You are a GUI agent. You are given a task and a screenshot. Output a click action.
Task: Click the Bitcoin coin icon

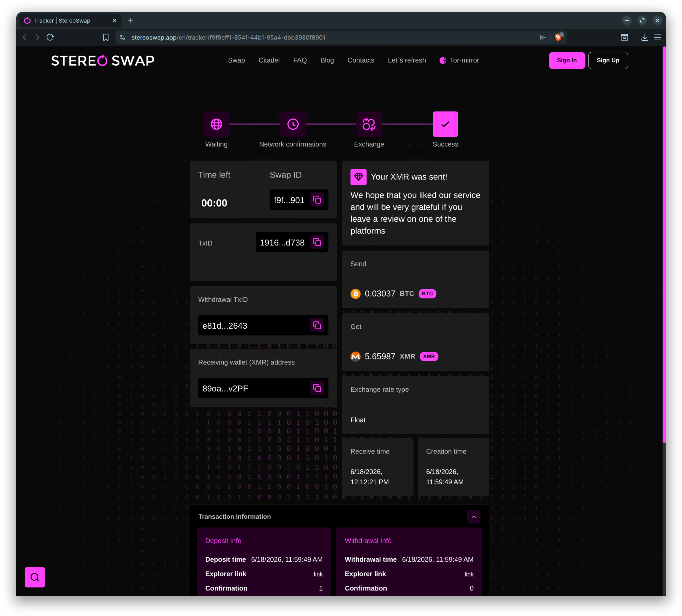click(356, 294)
